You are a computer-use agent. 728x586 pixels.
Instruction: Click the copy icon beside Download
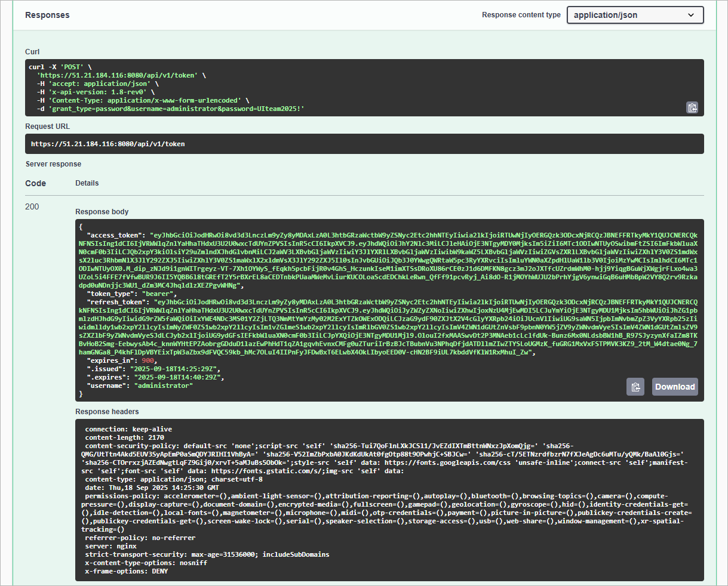click(635, 387)
